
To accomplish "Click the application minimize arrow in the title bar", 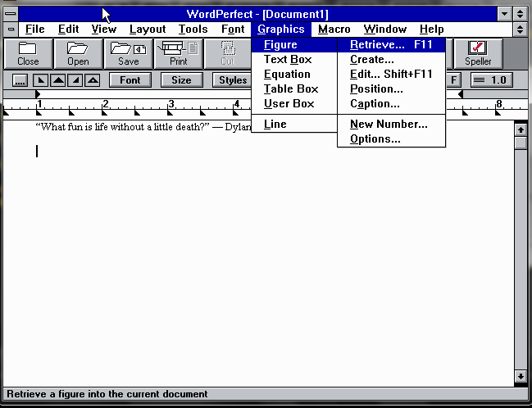I will point(504,14).
